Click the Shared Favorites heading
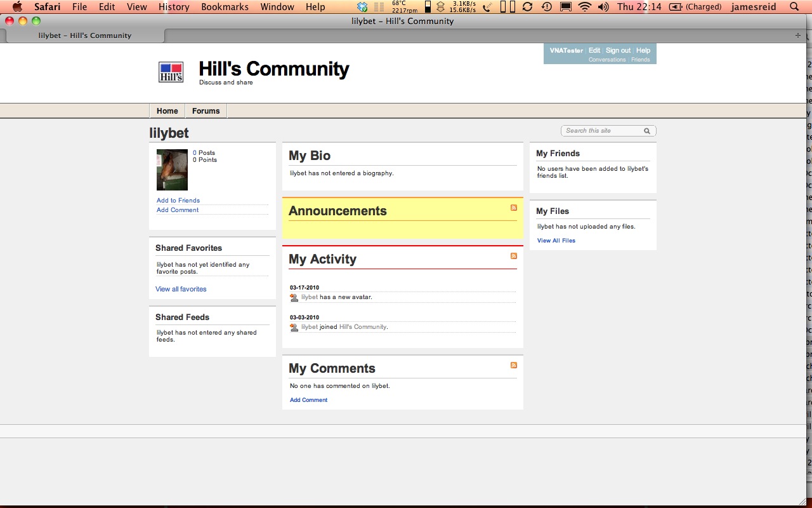The image size is (812, 508). pos(188,248)
